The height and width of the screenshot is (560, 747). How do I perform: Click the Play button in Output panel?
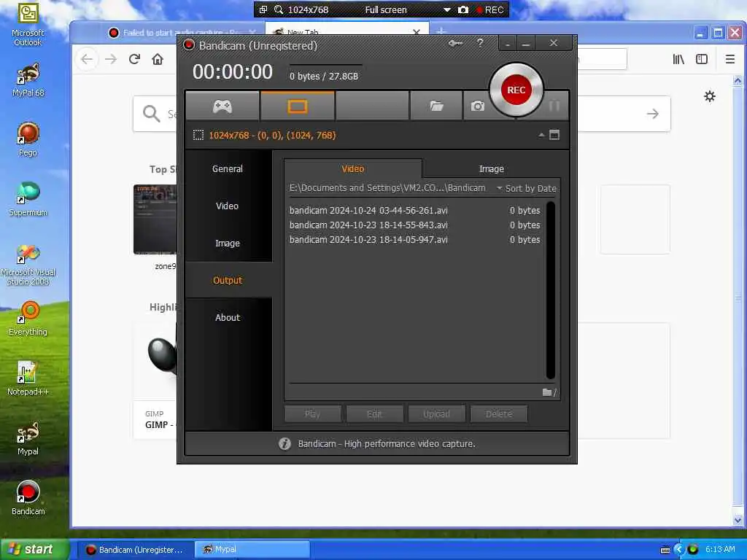click(x=312, y=414)
